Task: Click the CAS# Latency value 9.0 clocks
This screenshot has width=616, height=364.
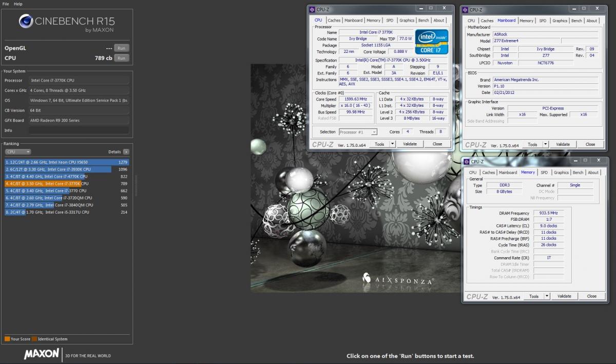Action: (x=548, y=225)
